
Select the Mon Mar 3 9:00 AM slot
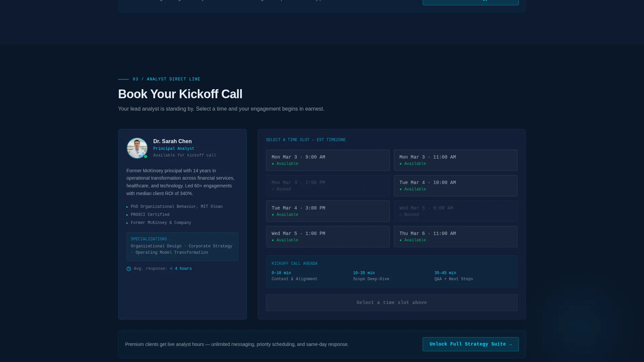tap(328, 160)
